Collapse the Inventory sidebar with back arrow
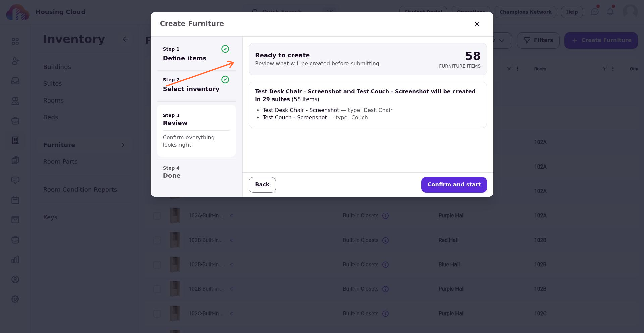The width and height of the screenshot is (644, 333). tap(125, 39)
